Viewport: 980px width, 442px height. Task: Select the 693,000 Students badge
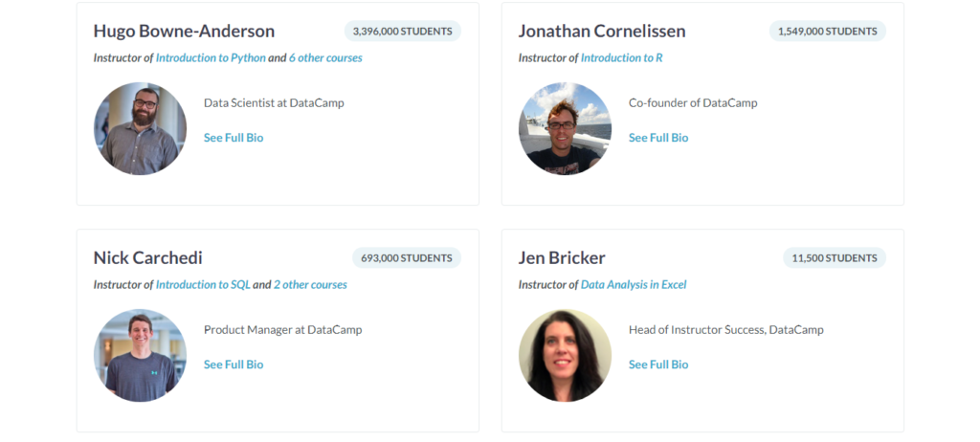pos(406,258)
